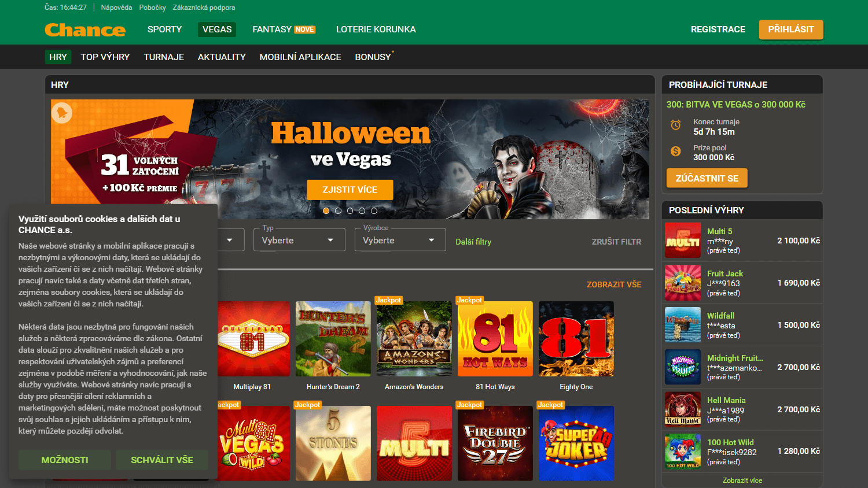The width and height of the screenshot is (868, 488).
Task: Open the SPORTY section in header
Action: pos(164,29)
